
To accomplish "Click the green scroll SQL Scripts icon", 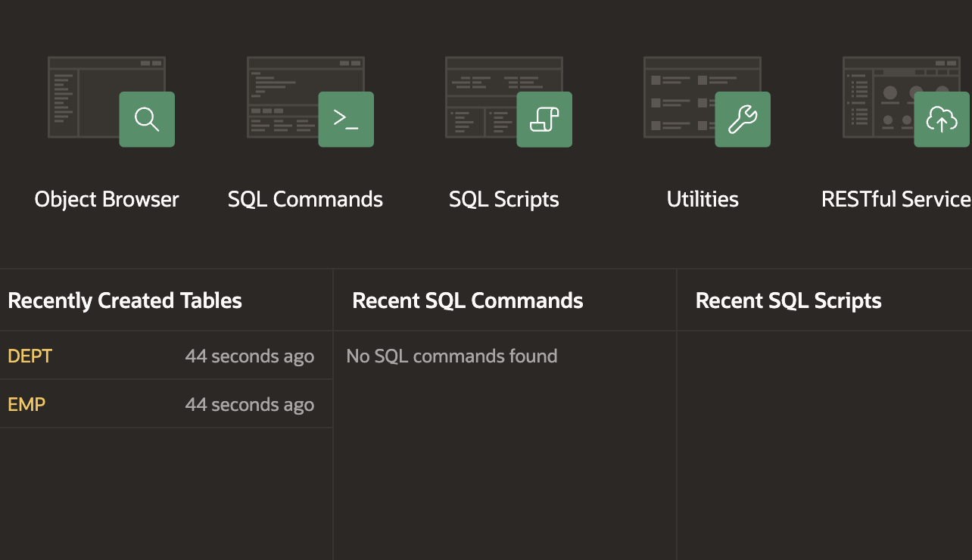I will (x=544, y=120).
